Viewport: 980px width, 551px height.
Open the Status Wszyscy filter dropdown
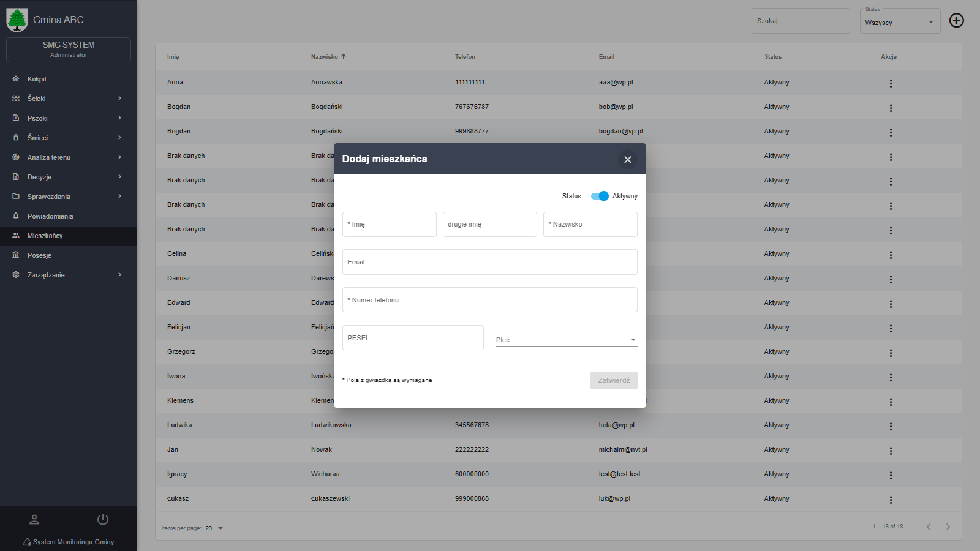coord(899,22)
